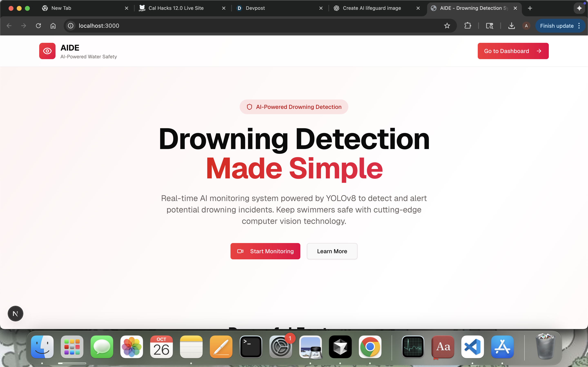Go to browser home page

53,26
